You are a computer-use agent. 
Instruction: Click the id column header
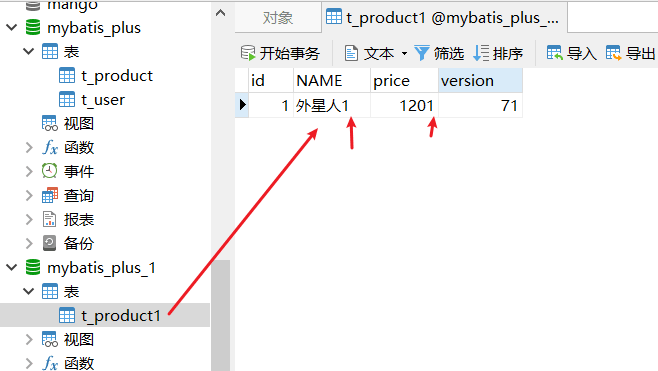click(271, 80)
